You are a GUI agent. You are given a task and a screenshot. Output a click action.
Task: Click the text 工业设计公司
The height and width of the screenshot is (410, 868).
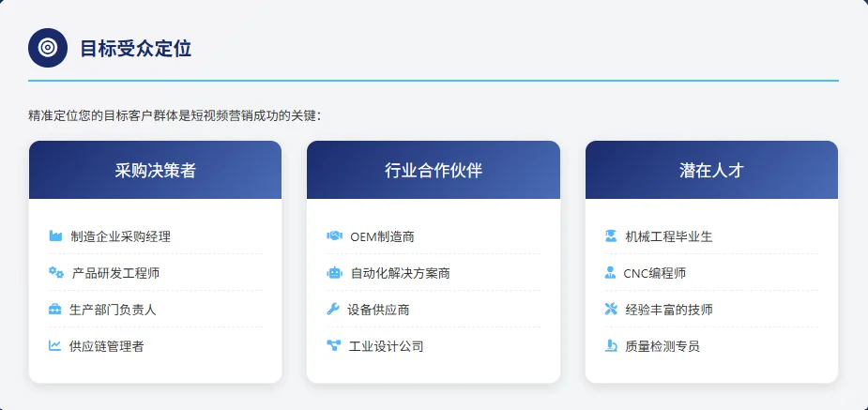coord(387,346)
